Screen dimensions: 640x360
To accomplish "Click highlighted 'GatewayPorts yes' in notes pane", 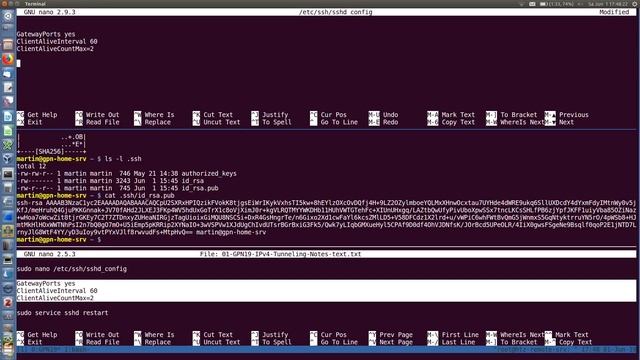I will tap(46, 283).
